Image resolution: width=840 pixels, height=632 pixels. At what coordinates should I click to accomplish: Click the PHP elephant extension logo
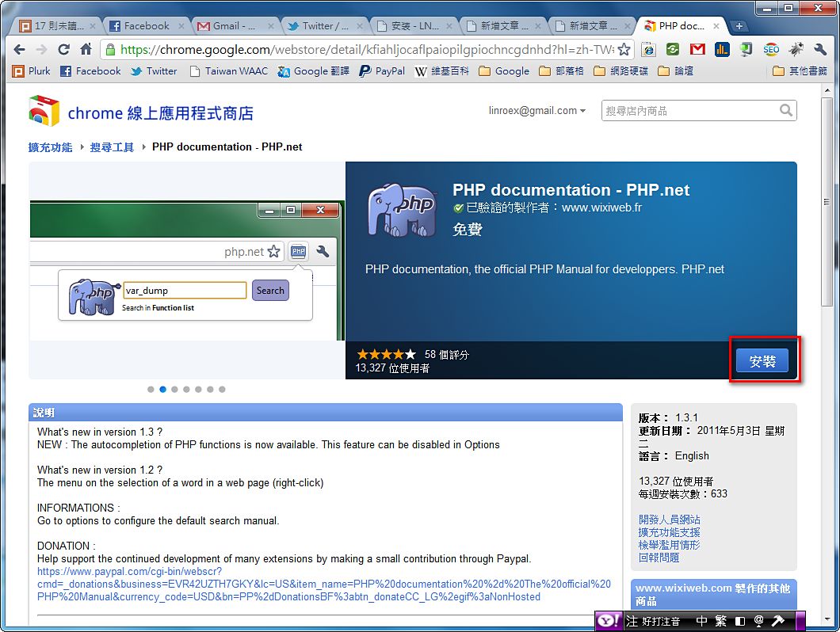point(402,210)
